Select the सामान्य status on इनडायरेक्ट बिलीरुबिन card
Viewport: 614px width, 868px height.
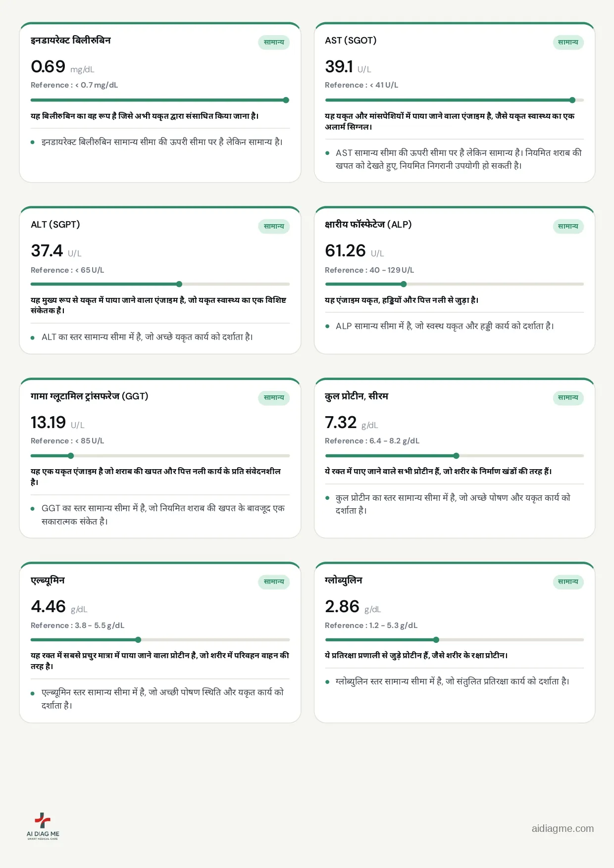tap(274, 43)
